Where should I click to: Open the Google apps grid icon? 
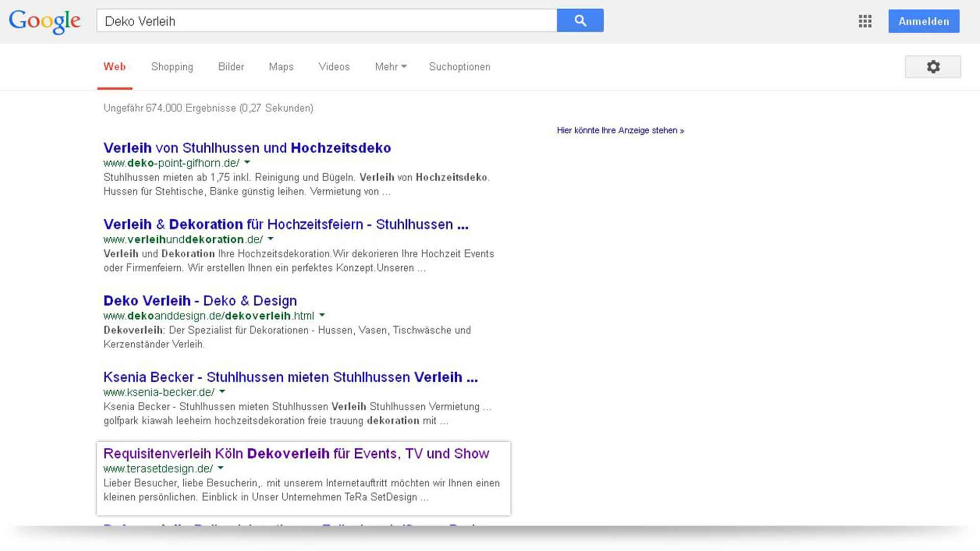tap(865, 21)
